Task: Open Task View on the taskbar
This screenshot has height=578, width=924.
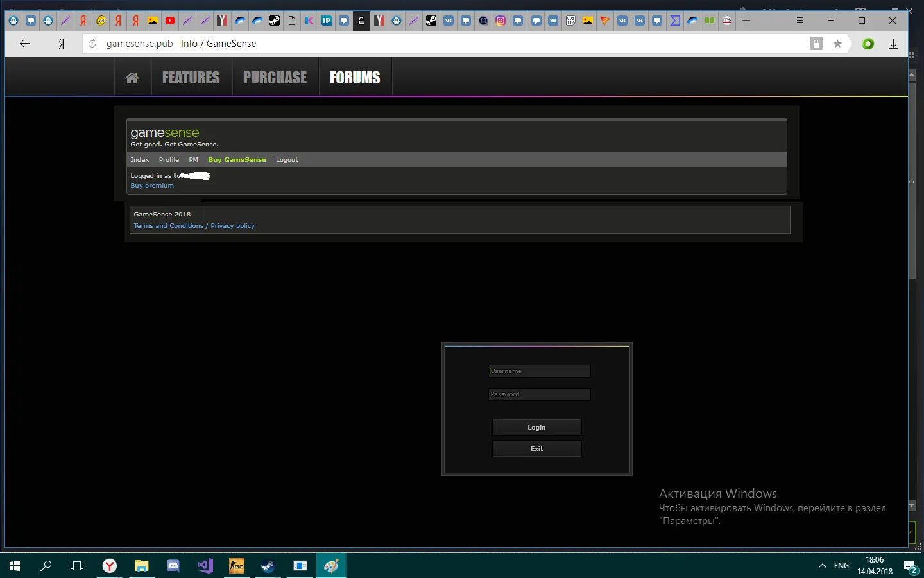Action: click(x=77, y=566)
